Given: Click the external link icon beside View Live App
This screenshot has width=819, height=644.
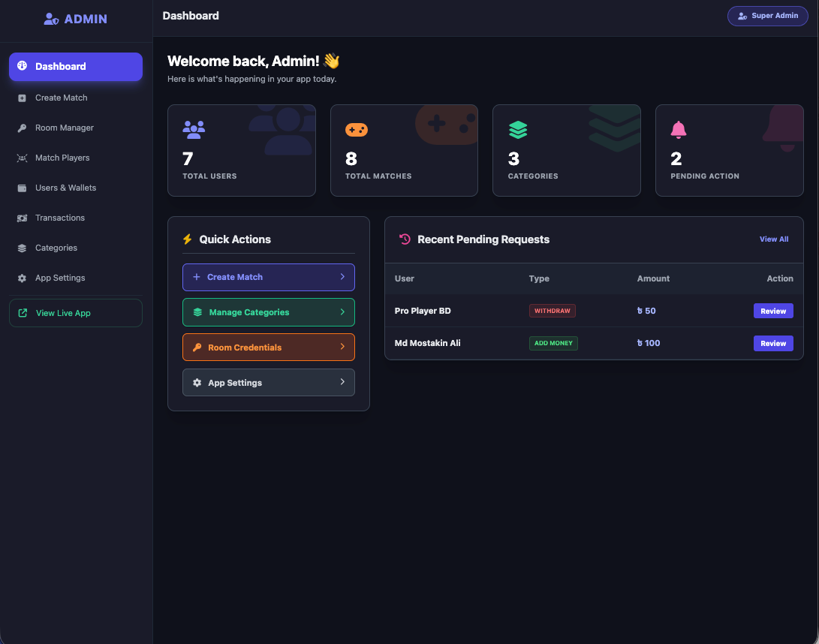Looking at the screenshot, I should pyautogui.click(x=23, y=313).
